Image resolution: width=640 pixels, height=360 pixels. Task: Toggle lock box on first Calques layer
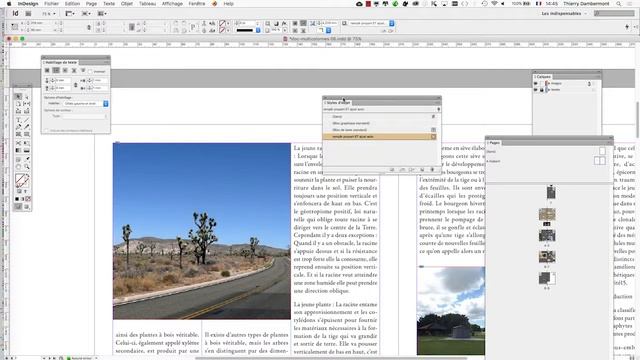[x=542, y=83]
